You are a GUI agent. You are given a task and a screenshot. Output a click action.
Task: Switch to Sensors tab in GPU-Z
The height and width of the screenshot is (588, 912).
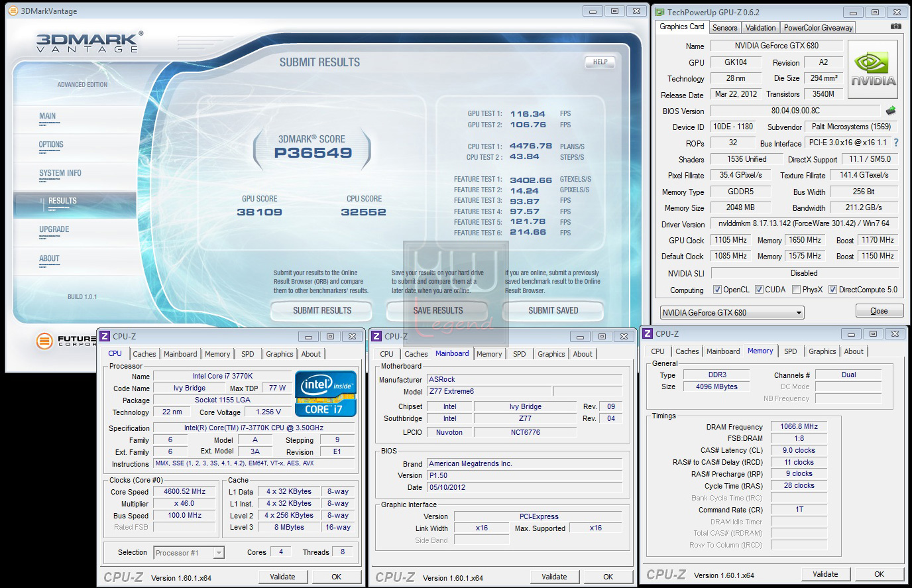coord(724,27)
